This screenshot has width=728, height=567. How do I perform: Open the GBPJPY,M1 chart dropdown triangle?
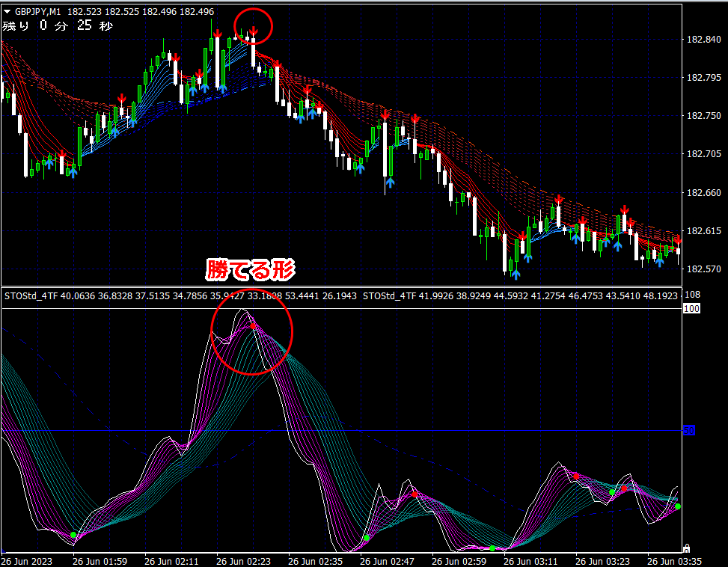point(7,12)
